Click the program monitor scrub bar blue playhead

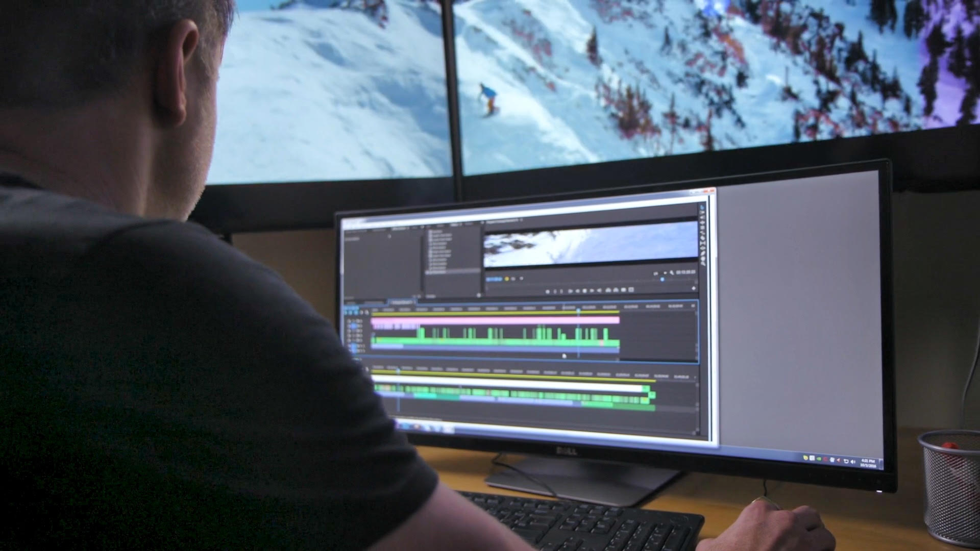click(x=662, y=279)
